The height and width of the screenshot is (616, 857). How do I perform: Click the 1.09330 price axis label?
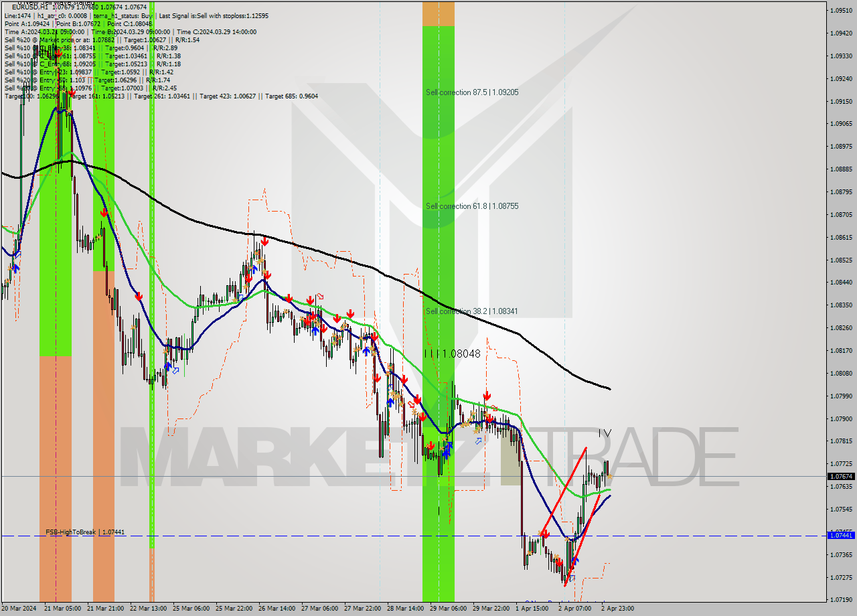pos(841,56)
